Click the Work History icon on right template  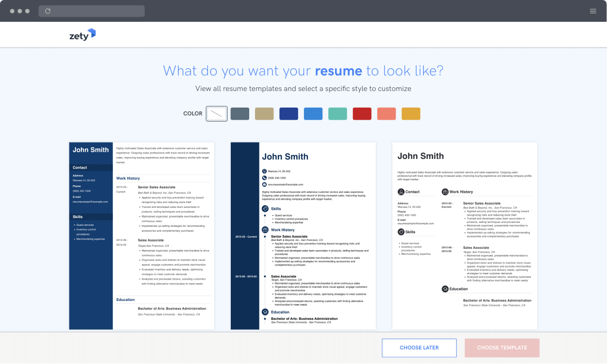(445, 192)
